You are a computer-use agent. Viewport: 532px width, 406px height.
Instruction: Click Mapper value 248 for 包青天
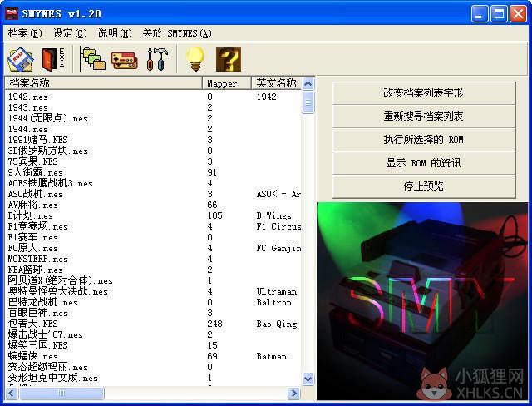point(214,324)
